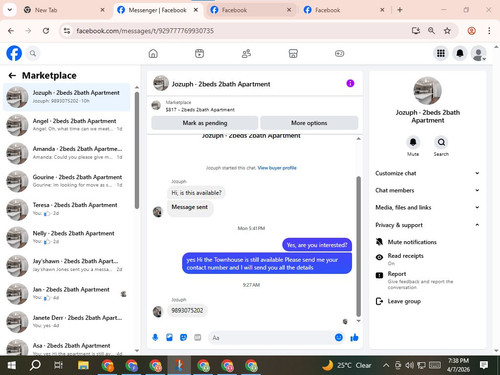
Task: Click the message bubble 9893075202
Action: pyautogui.click(x=187, y=310)
